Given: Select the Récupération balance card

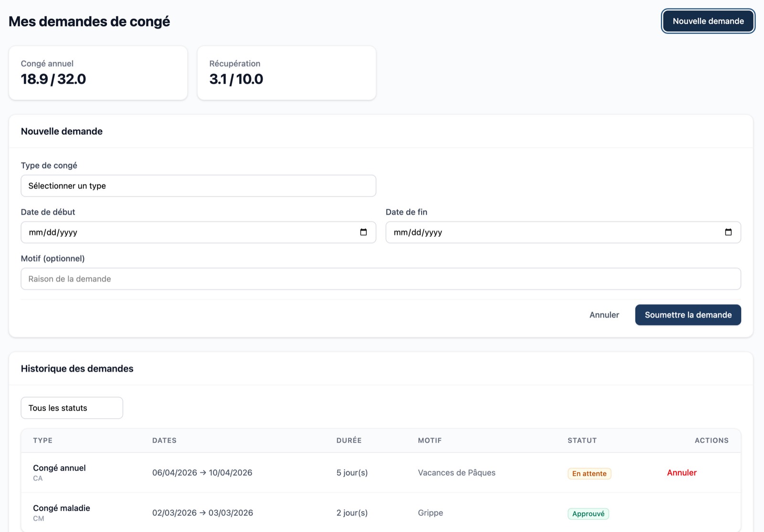Looking at the screenshot, I should coord(286,73).
